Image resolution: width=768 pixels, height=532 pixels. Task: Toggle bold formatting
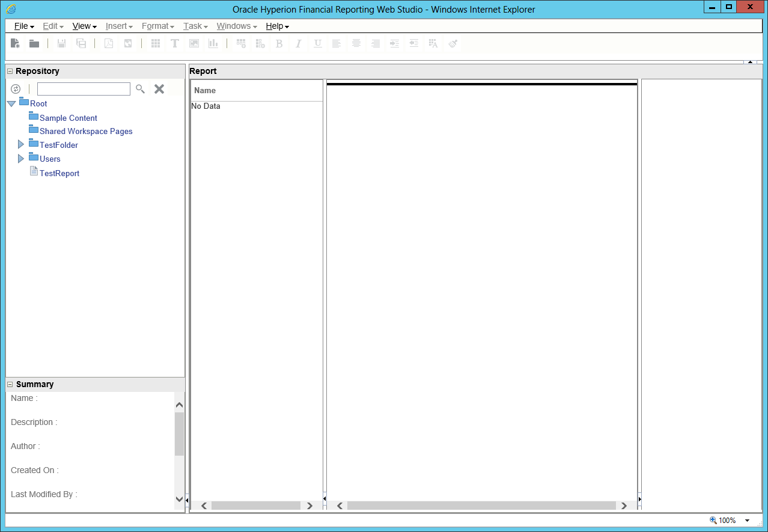279,43
